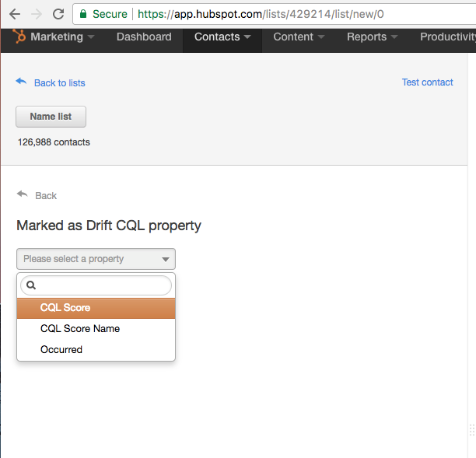This screenshot has width=476, height=458.
Task: Click the Name list button
Action: [51, 117]
